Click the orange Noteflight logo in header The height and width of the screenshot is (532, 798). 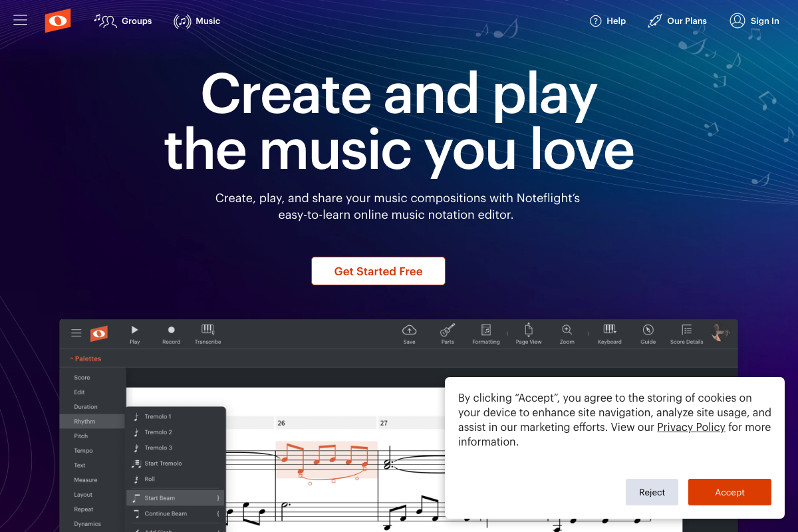pyautogui.click(x=58, y=21)
